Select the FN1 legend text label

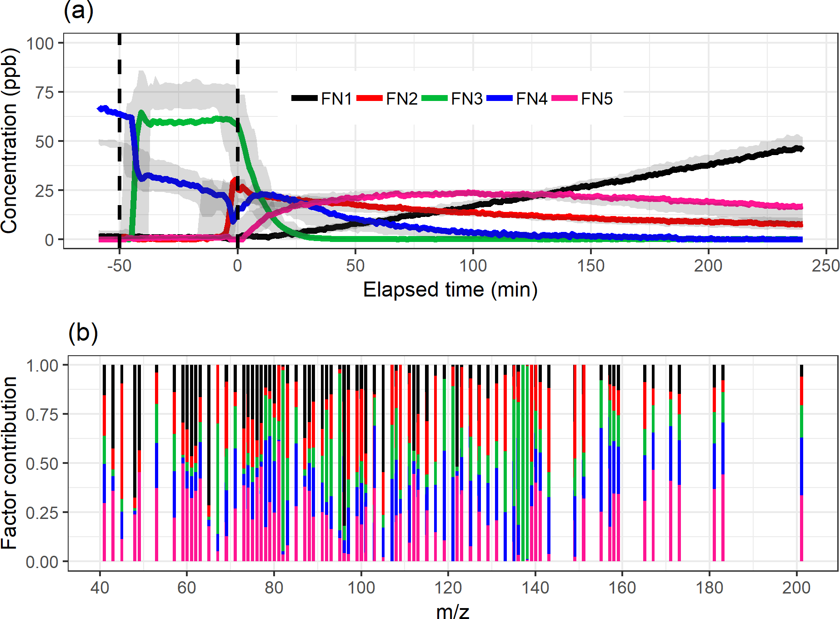pos(336,99)
